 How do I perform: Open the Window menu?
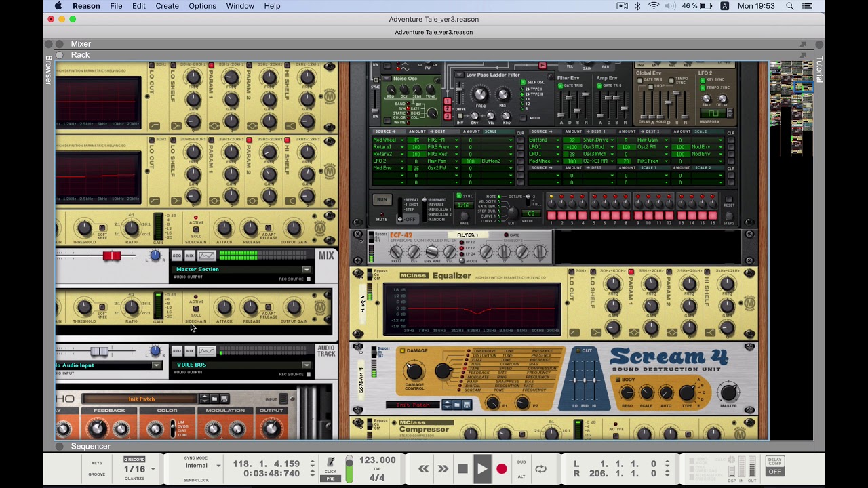[240, 6]
